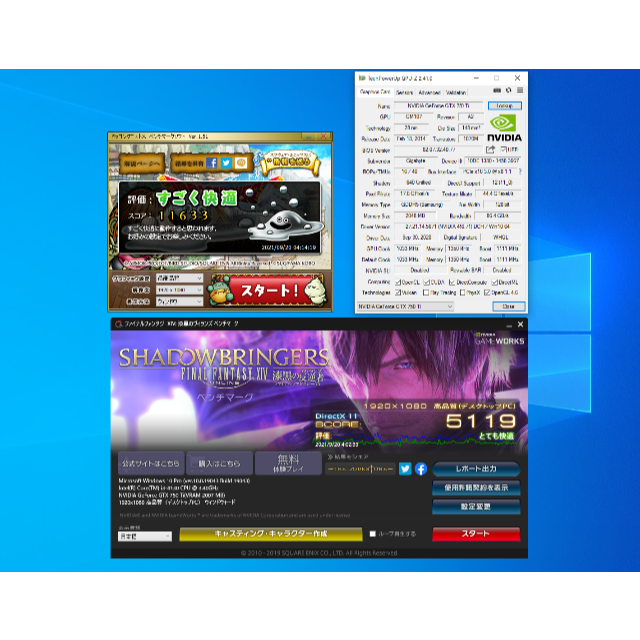Enable the loop playback checkbox in FFXIV benchmark
The width and height of the screenshot is (640, 640).
pyautogui.click(x=372, y=534)
